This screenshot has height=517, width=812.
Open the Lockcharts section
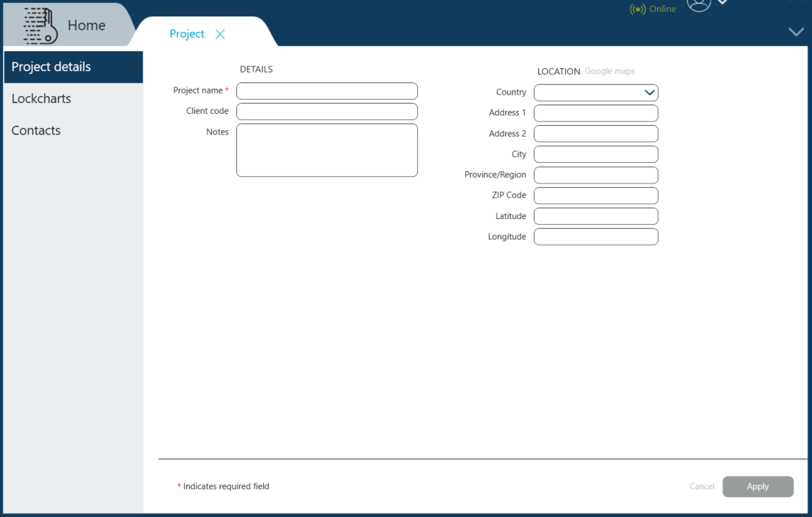41,99
